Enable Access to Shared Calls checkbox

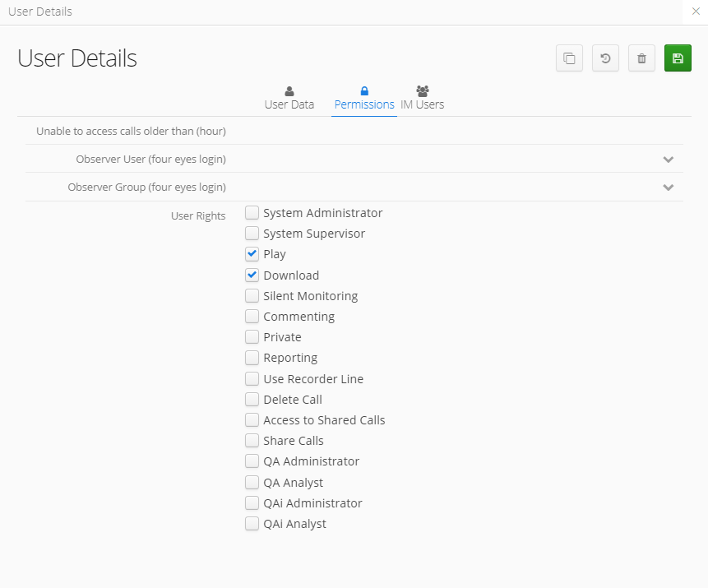point(252,420)
